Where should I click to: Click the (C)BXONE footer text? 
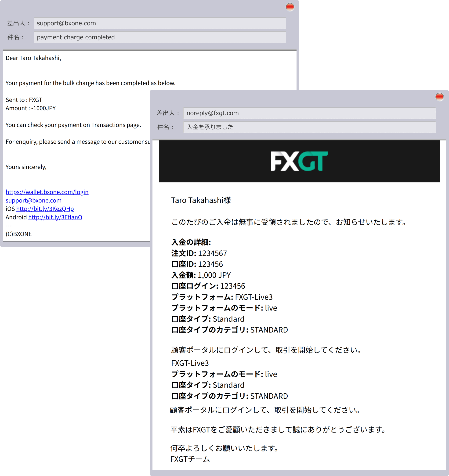click(18, 234)
